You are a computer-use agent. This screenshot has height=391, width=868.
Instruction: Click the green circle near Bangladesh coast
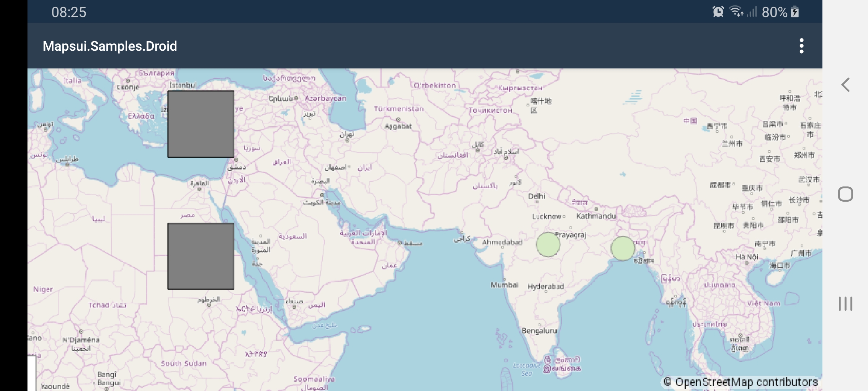tap(622, 248)
